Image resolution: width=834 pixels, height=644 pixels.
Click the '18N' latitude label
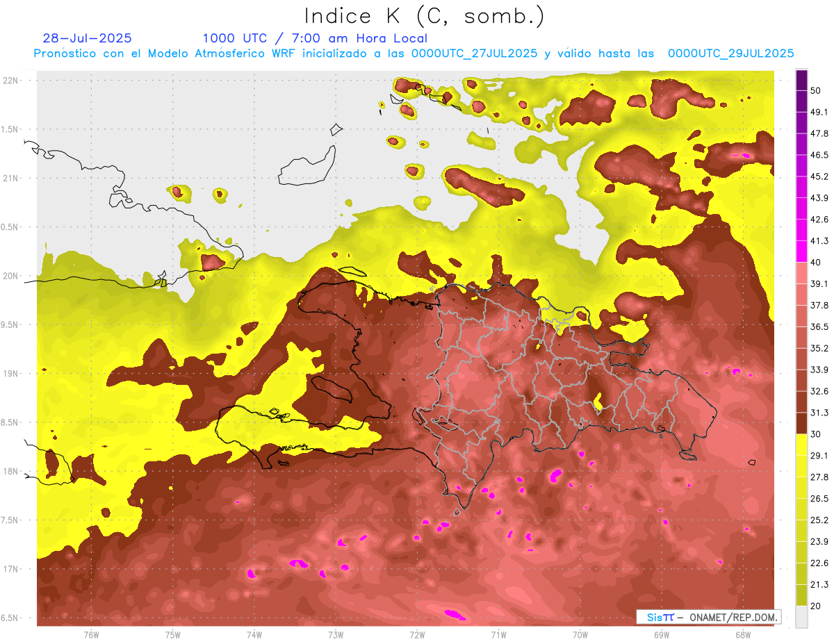pos(10,471)
